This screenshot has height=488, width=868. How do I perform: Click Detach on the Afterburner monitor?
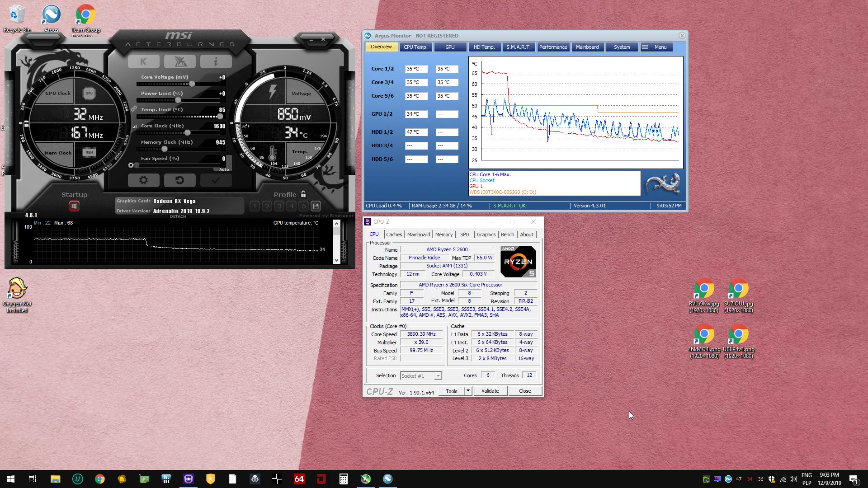(178, 216)
